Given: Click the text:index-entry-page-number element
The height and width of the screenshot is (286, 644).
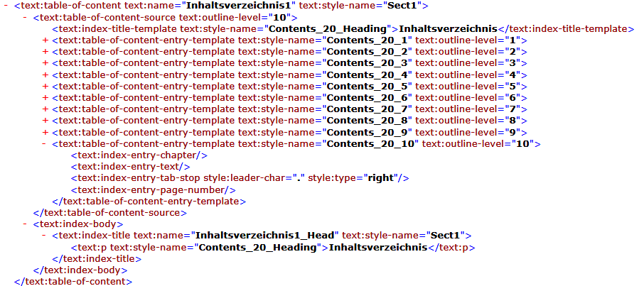Looking at the screenshot, I should 153,190.
